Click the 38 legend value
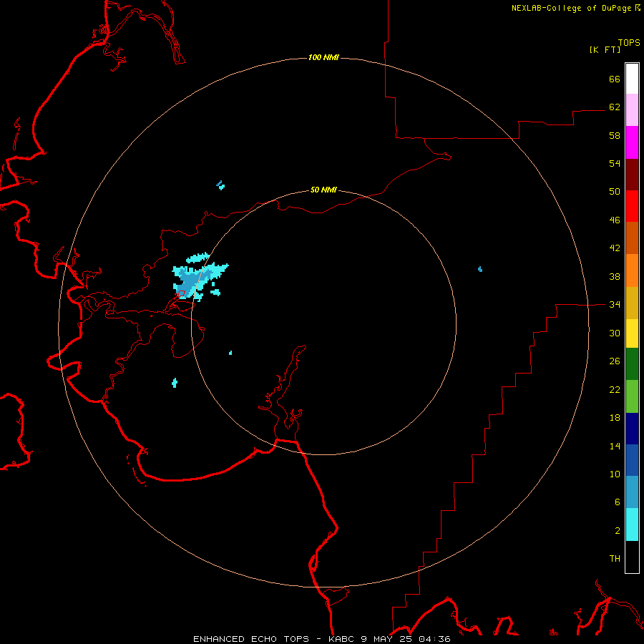The width and height of the screenshot is (644, 644). (x=615, y=276)
